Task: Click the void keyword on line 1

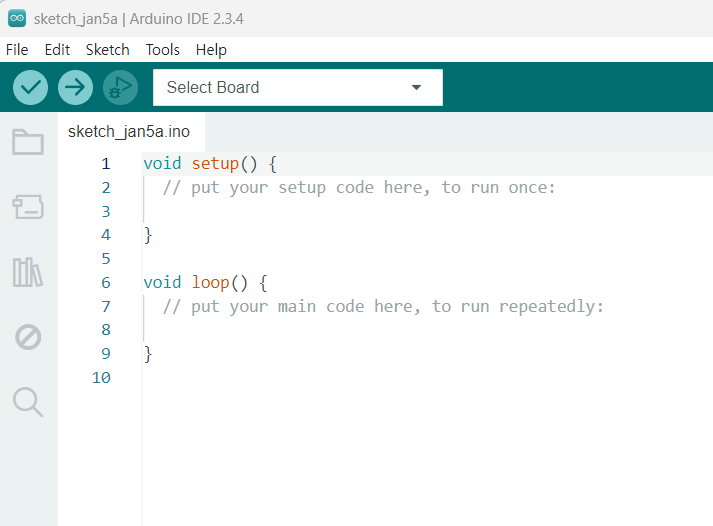Action: pyautogui.click(x=162, y=164)
